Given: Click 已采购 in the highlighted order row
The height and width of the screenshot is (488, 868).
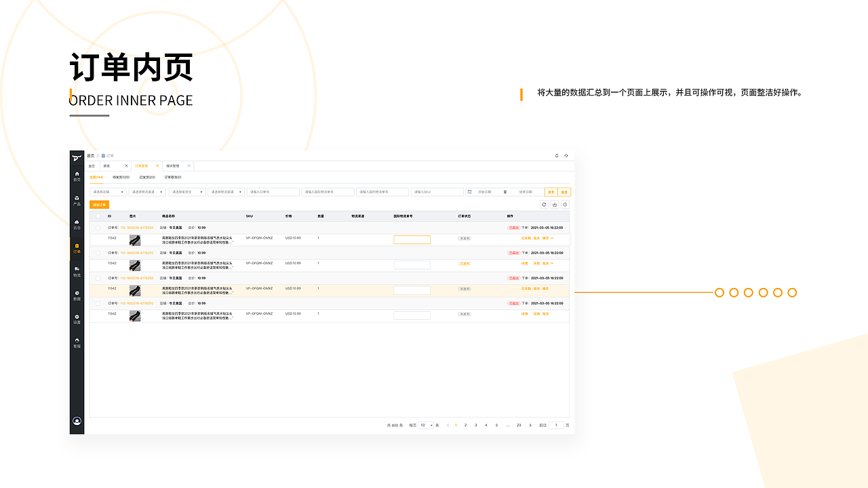Looking at the screenshot, I should (526, 289).
